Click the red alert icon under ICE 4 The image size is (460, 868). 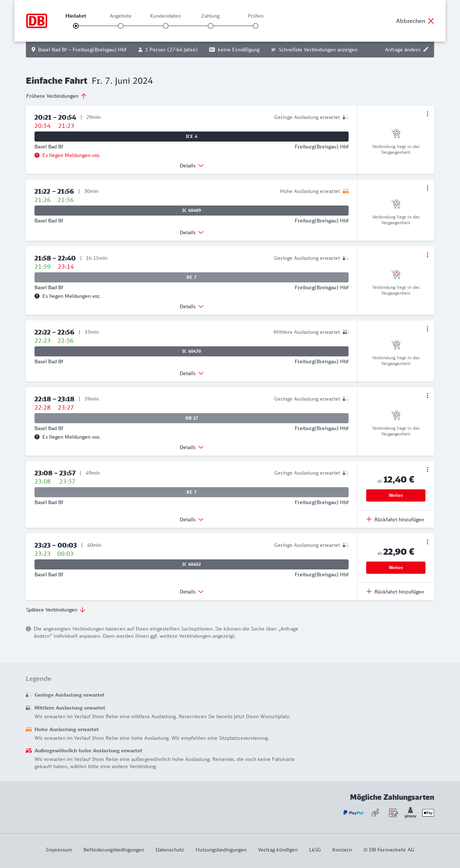click(37, 155)
